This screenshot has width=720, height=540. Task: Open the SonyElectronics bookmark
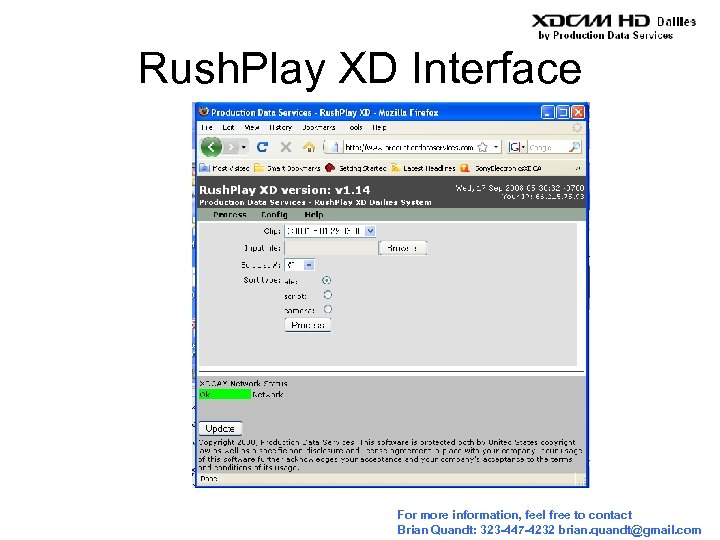(501, 168)
